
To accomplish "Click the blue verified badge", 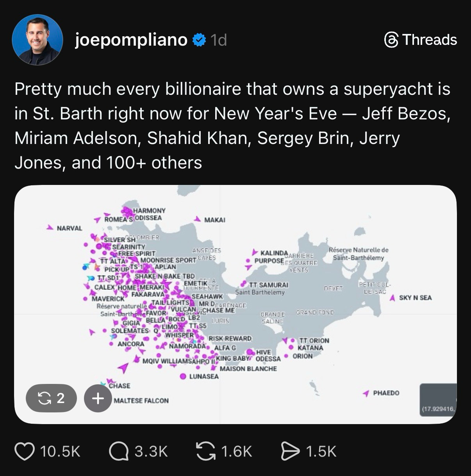I will [x=199, y=40].
